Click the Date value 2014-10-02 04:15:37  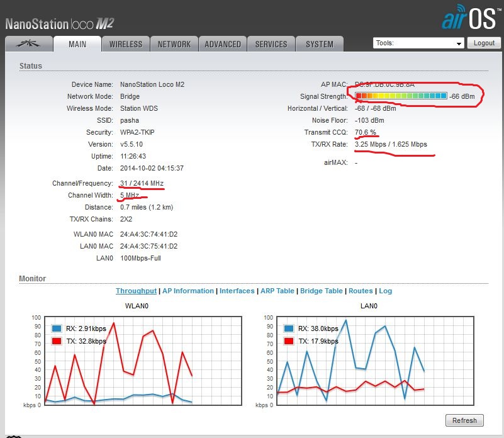coord(152,168)
